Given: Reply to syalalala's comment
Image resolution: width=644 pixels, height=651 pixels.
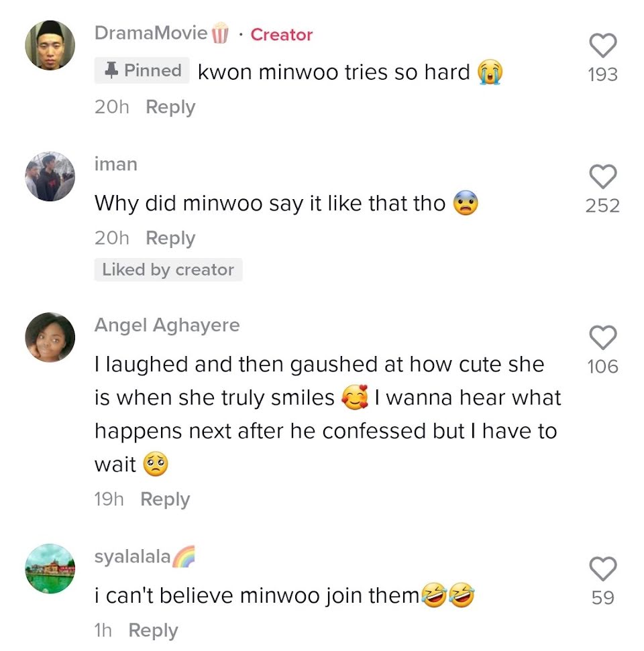Looking at the screenshot, I should [153, 630].
